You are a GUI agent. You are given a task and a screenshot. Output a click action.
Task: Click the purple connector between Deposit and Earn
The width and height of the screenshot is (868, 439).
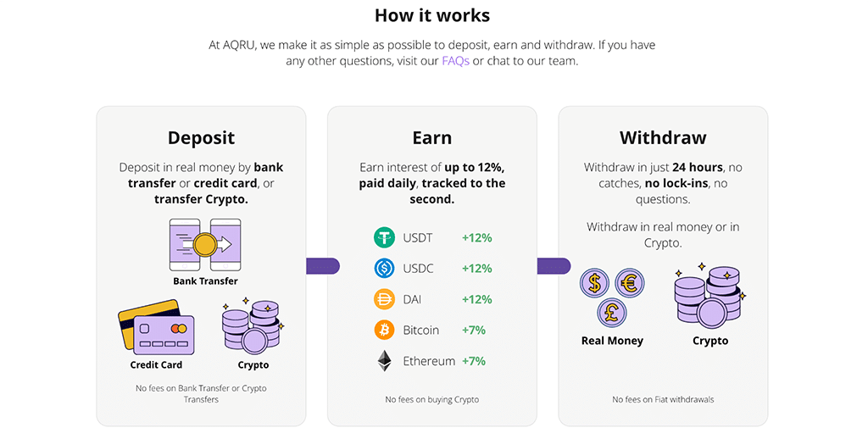pyautogui.click(x=323, y=266)
